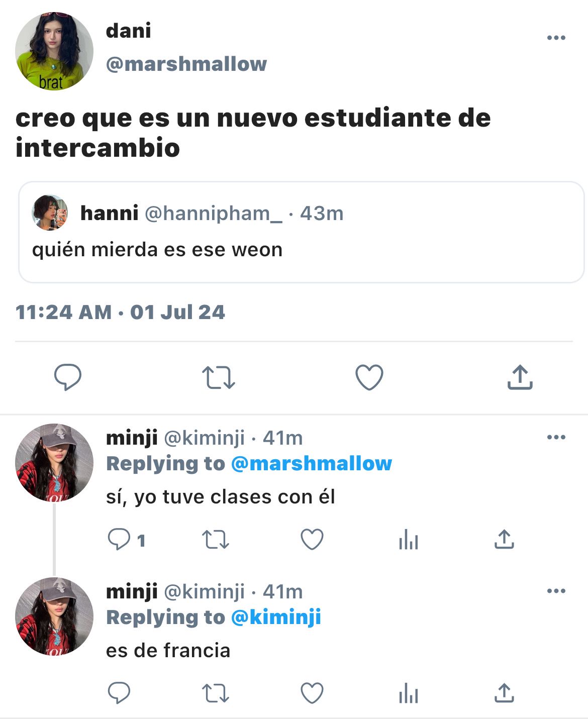588x719 pixels.
Task: Like minji's "sí, yo tuve clases" reply
Action: (x=312, y=540)
